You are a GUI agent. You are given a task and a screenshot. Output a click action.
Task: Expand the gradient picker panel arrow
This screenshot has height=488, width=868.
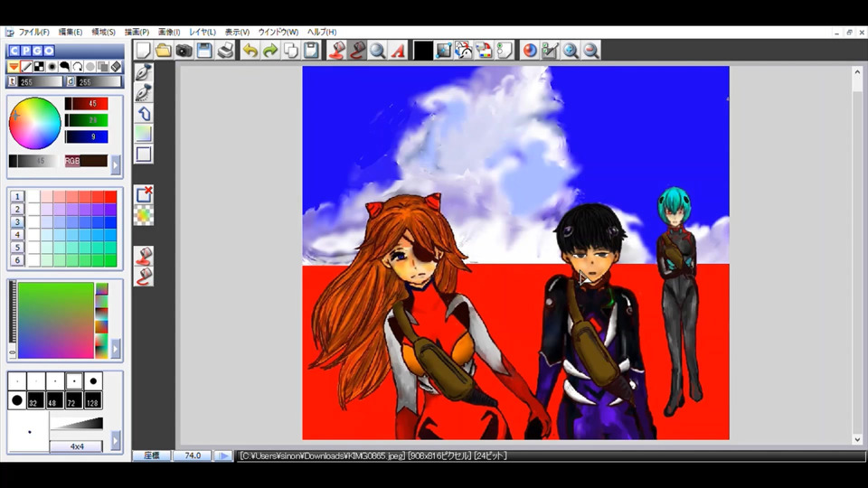pos(115,348)
